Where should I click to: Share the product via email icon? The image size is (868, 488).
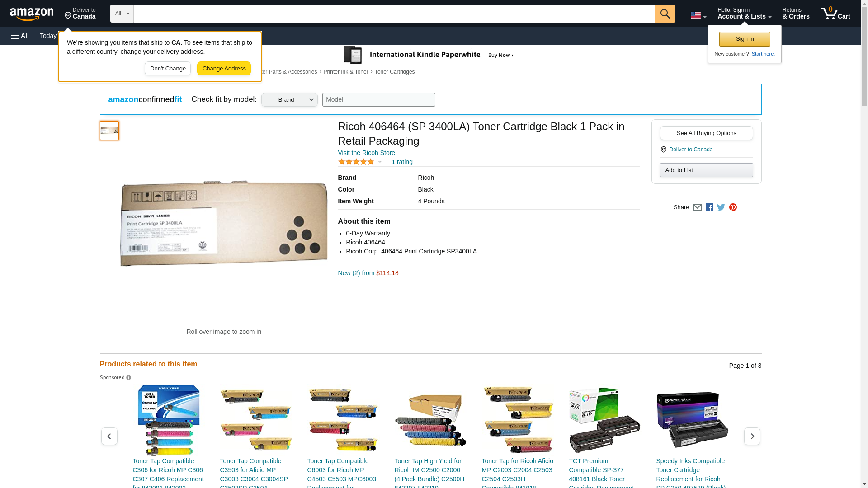[697, 207]
